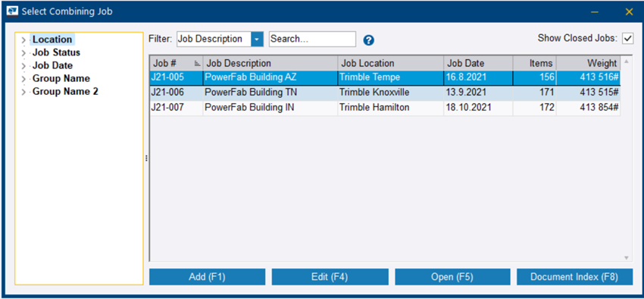Select the Group Name tree item
This screenshot has width=644, height=299.
(x=61, y=79)
